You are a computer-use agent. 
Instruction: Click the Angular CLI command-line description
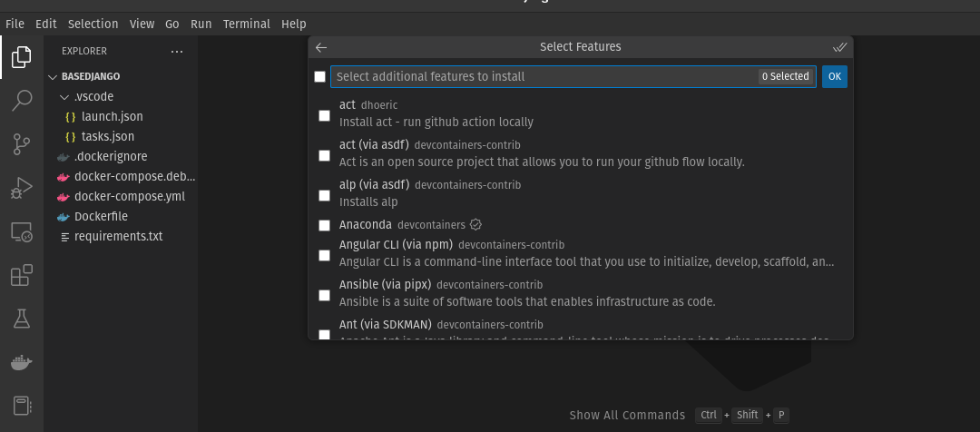coord(586,262)
